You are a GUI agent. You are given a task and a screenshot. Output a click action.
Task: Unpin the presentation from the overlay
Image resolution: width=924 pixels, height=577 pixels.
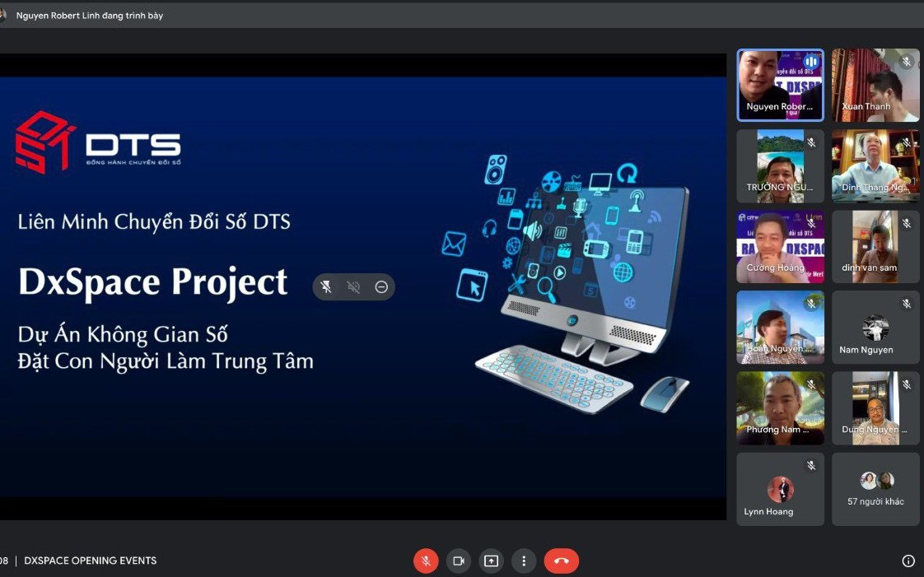click(x=326, y=286)
